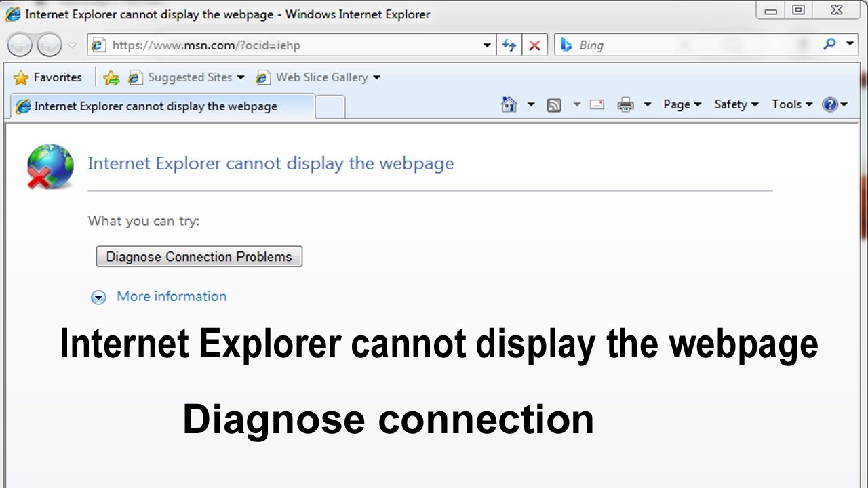Open the Safety menu
This screenshot has height=488, width=868.
click(736, 104)
